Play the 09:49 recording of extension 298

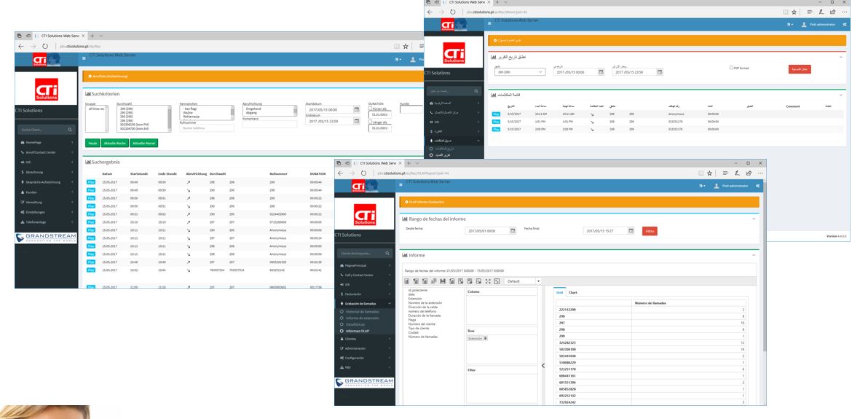91,181
